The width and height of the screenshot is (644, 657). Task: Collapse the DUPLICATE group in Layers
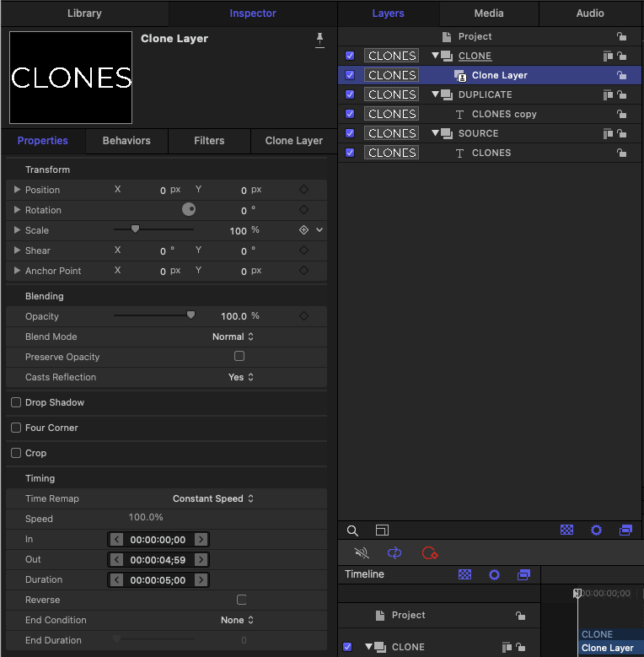tap(435, 94)
